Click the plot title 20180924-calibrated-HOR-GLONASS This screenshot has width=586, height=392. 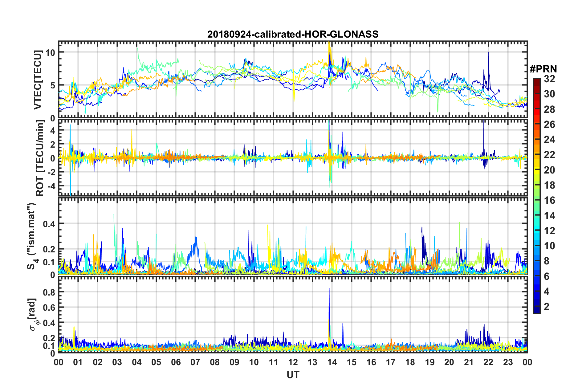(x=293, y=34)
